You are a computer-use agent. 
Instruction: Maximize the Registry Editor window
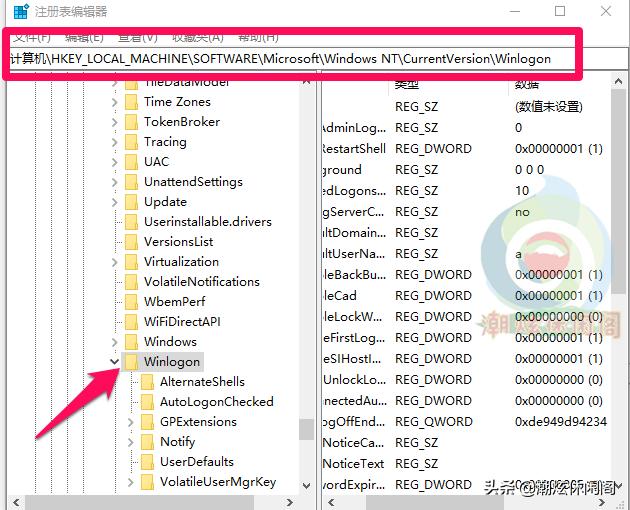(x=560, y=11)
